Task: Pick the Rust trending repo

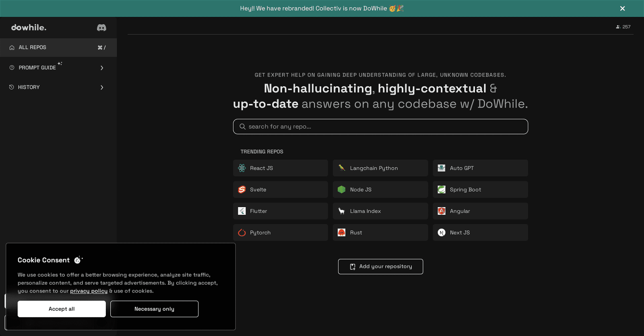Action: pyautogui.click(x=380, y=232)
